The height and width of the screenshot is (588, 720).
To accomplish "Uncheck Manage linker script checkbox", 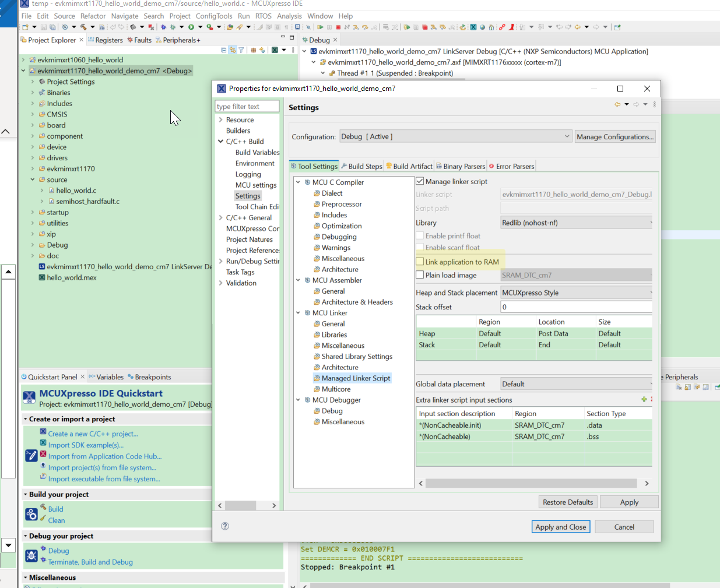I will pyautogui.click(x=420, y=181).
